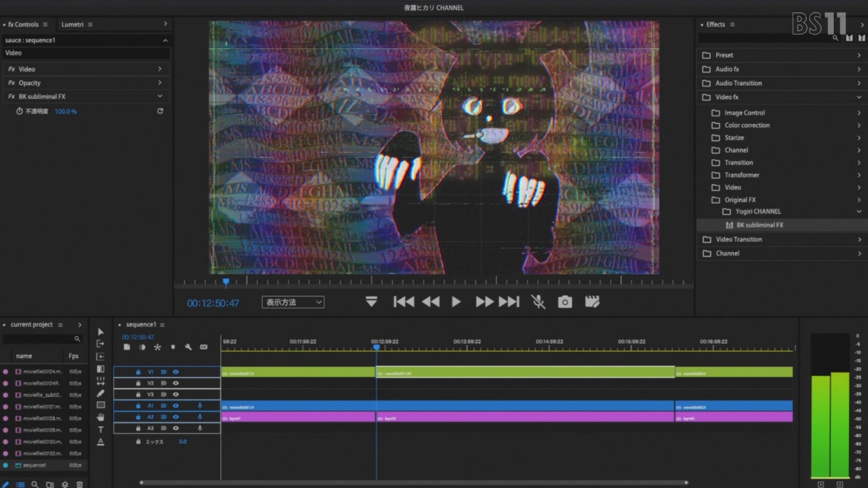The image size is (868, 488).
Task: Click the timeline horizontal zoom scrollbar
Action: 414,483
